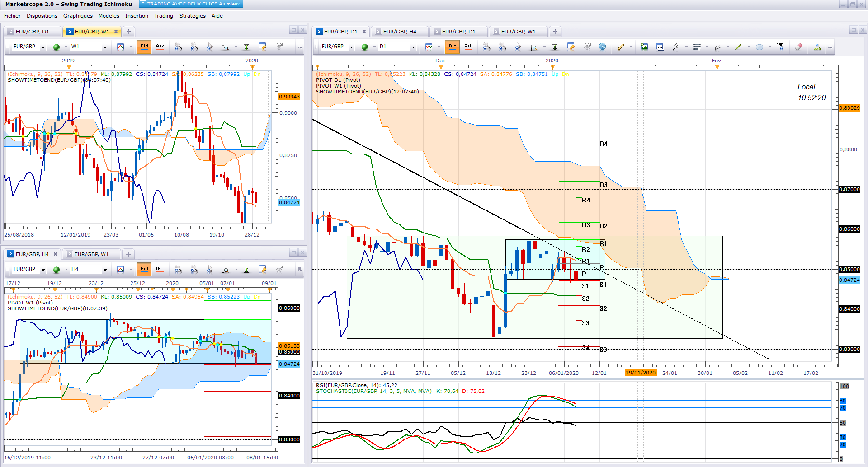Add a new tab in the top-left panel

point(129,32)
